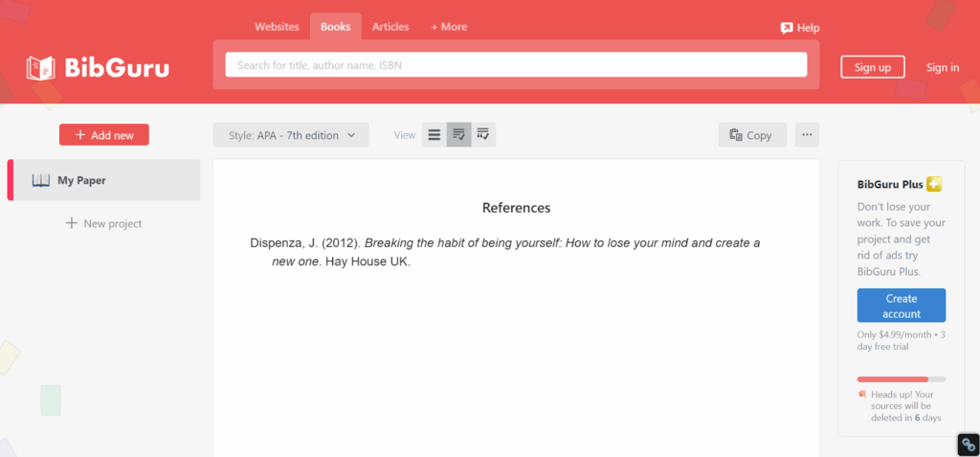Screen dimensions: 980x457
Task: Click the Sign in link
Action: coord(943,67)
